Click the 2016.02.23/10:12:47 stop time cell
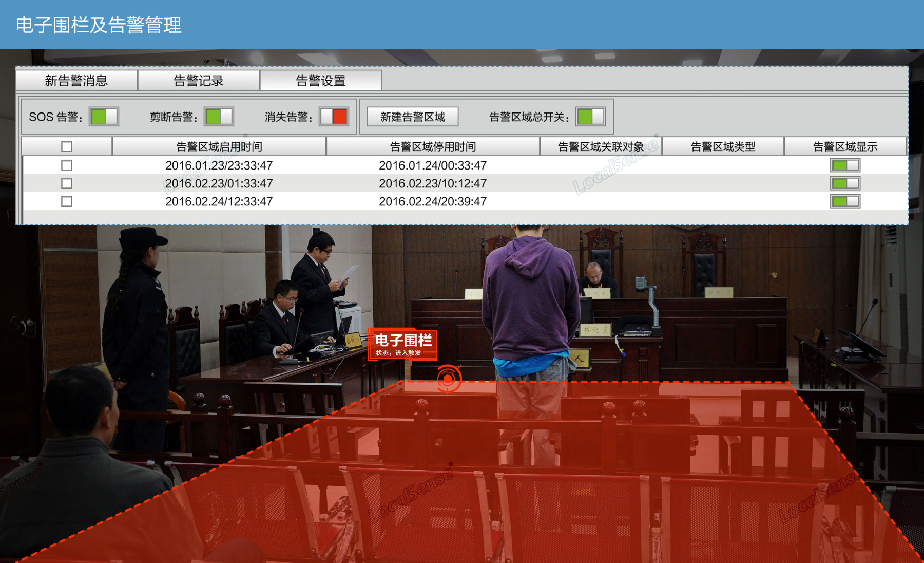 point(433,183)
